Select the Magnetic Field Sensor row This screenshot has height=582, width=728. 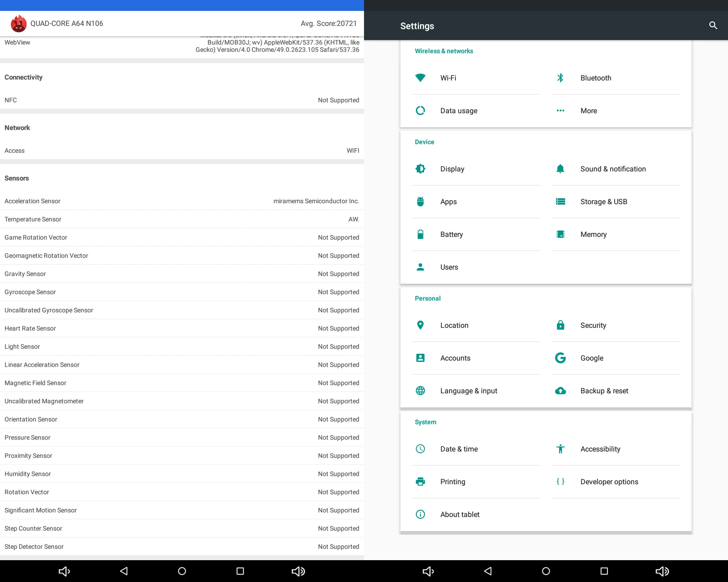[x=182, y=383]
